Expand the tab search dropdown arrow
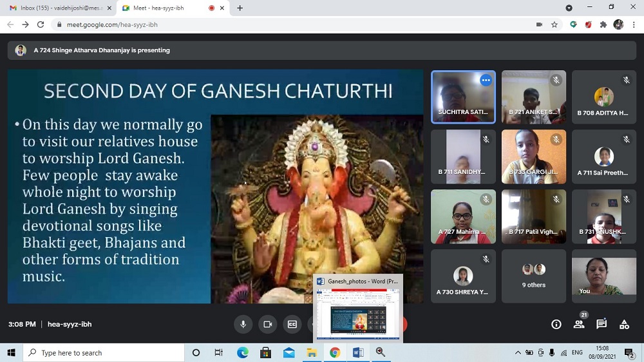Image resolution: width=644 pixels, height=362 pixels. [569, 8]
